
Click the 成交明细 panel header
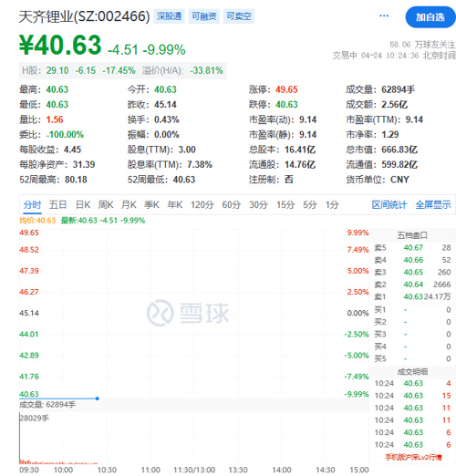pyautogui.click(x=412, y=372)
